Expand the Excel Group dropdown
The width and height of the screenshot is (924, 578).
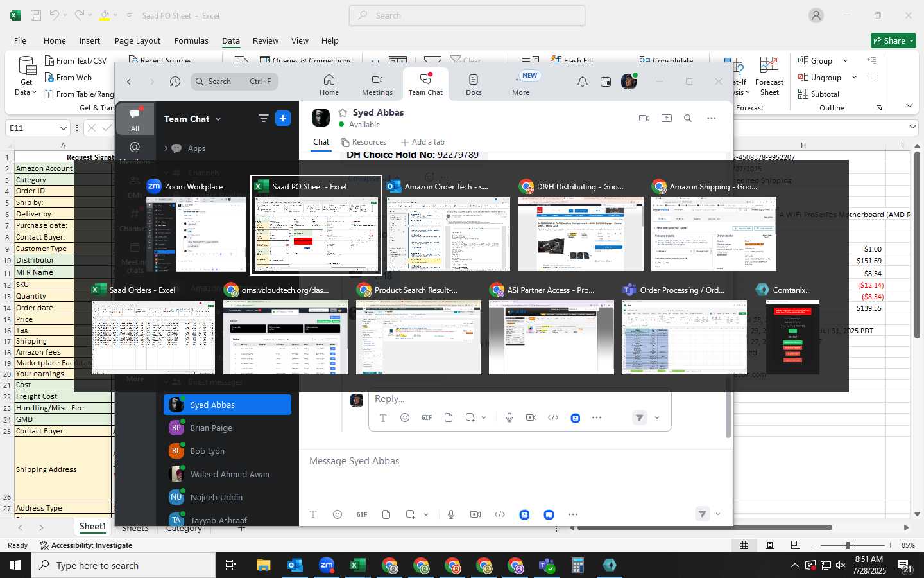tap(845, 60)
